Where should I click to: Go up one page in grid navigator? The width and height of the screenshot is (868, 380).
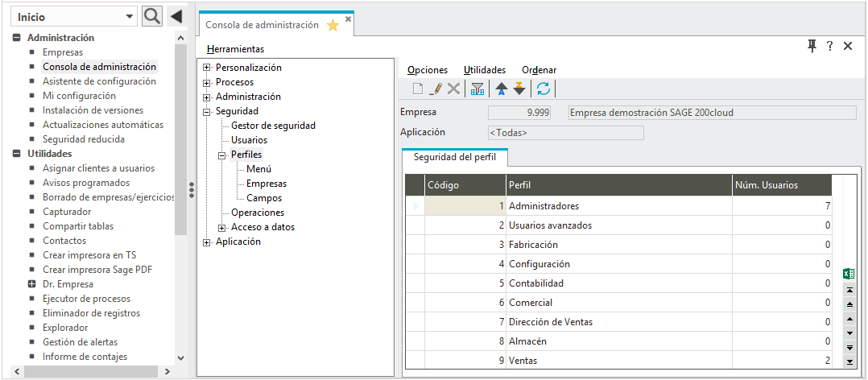(x=849, y=305)
